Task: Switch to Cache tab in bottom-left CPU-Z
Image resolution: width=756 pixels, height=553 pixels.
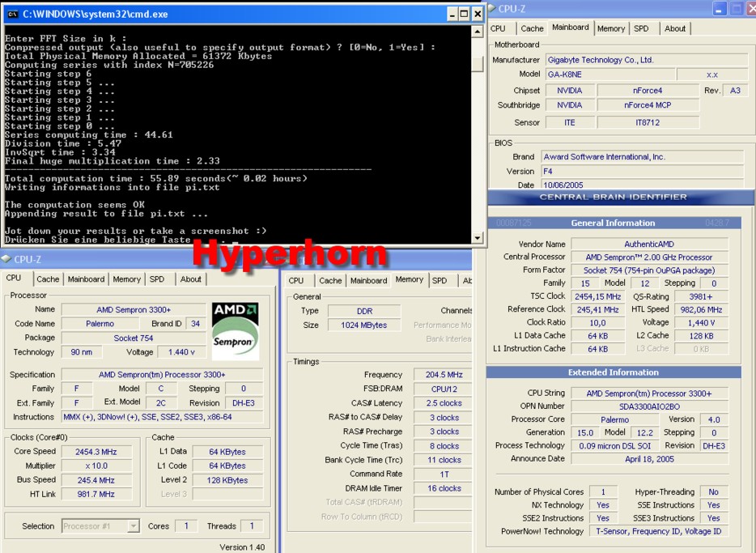Action: point(48,279)
